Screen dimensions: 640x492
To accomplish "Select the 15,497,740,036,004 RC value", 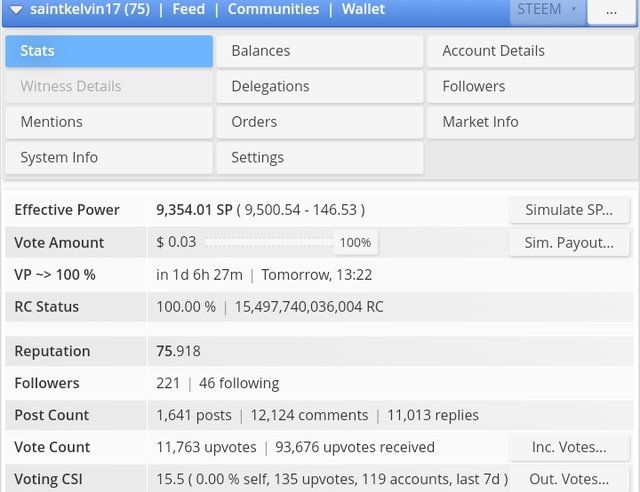I will (309, 307).
